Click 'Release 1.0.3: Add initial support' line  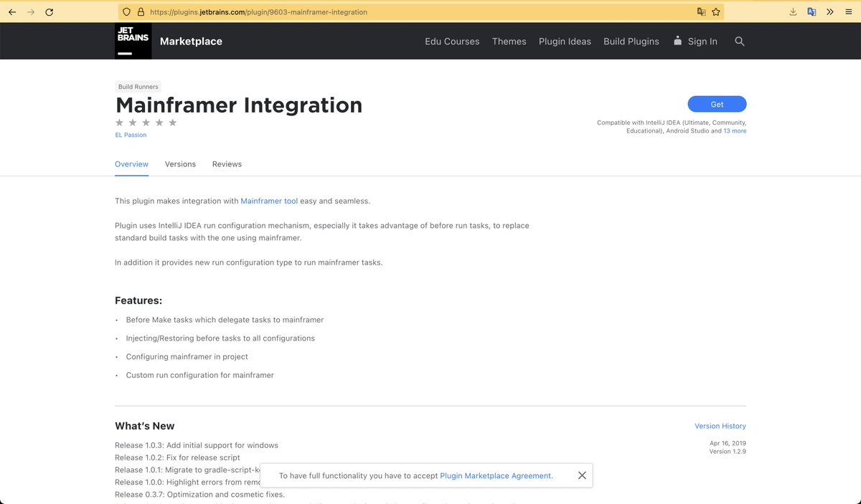(x=197, y=445)
